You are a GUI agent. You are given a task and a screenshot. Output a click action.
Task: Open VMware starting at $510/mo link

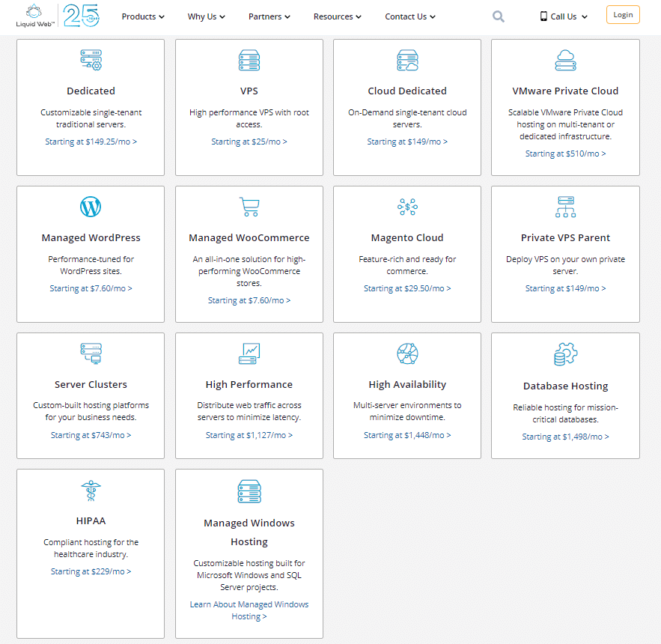[565, 154]
